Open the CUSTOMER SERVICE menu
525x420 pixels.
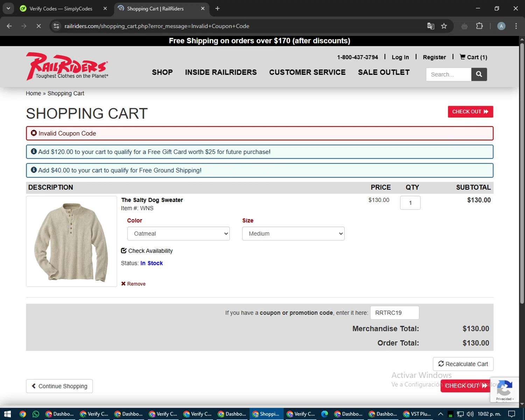tap(307, 72)
